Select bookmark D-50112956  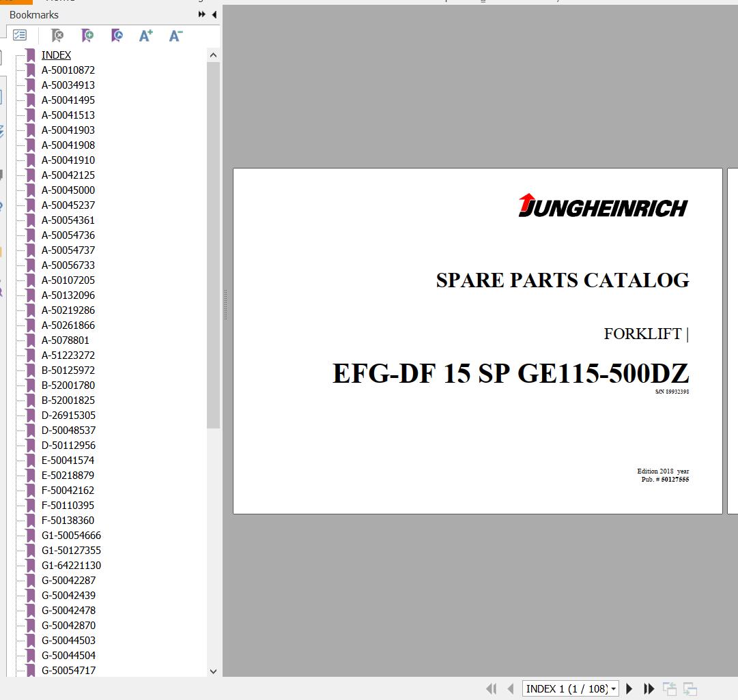pos(69,446)
